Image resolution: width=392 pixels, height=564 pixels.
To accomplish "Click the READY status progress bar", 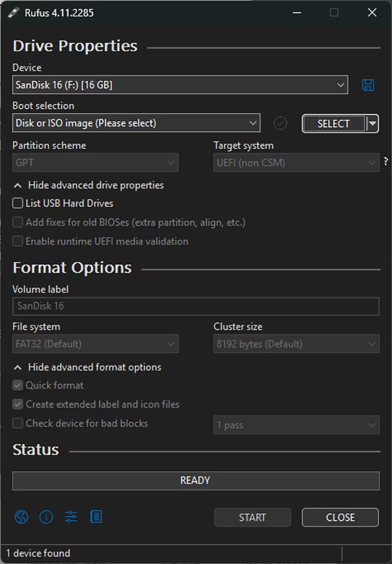I will tap(195, 480).
